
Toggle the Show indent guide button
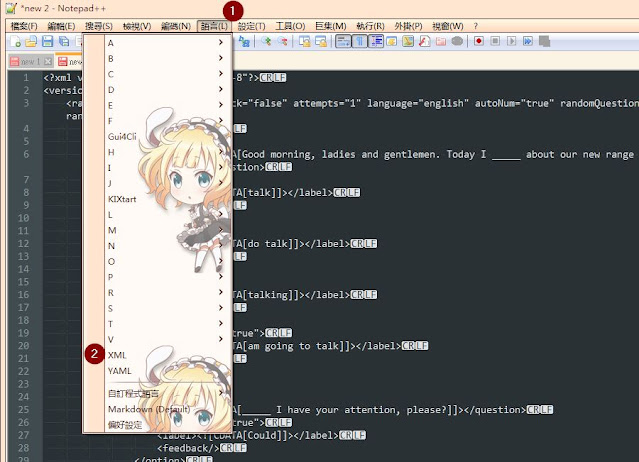tap(376, 41)
